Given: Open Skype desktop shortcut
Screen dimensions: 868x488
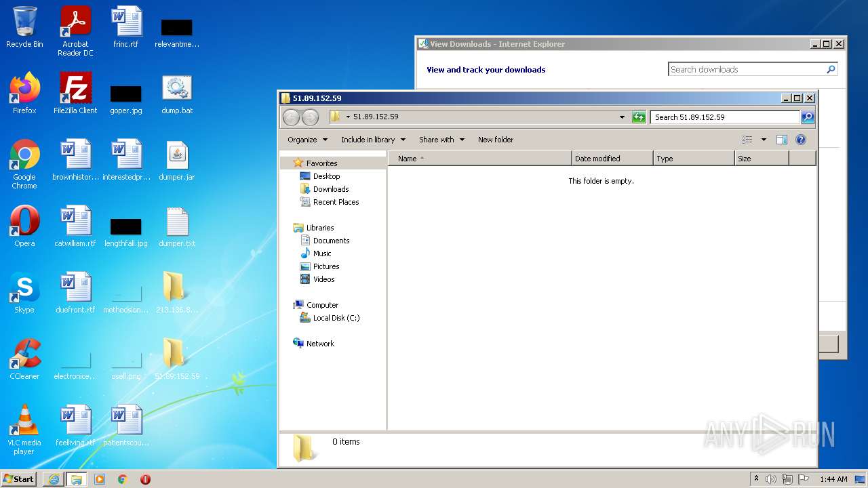Looking at the screenshot, I should click(x=24, y=293).
